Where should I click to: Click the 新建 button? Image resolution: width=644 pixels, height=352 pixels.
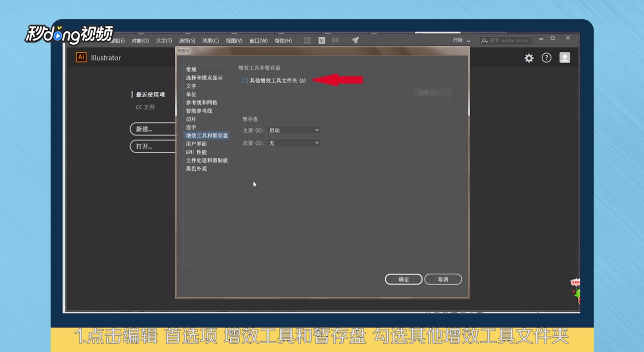pyautogui.click(x=153, y=129)
